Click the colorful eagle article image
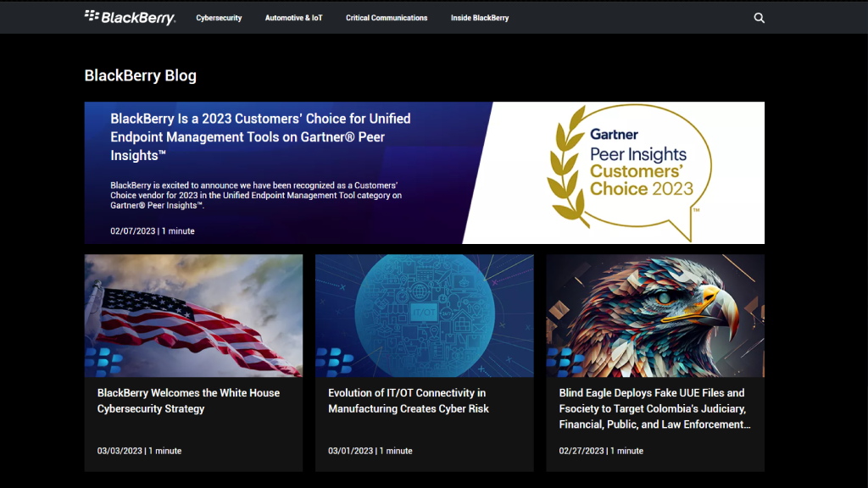This screenshot has height=488, width=868. point(655,315)
